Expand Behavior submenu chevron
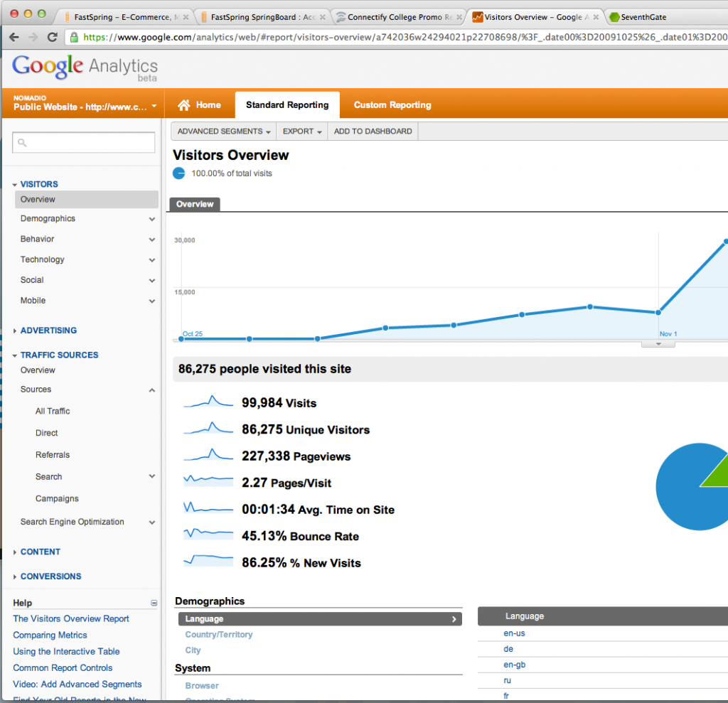 [x=152, y=240]
